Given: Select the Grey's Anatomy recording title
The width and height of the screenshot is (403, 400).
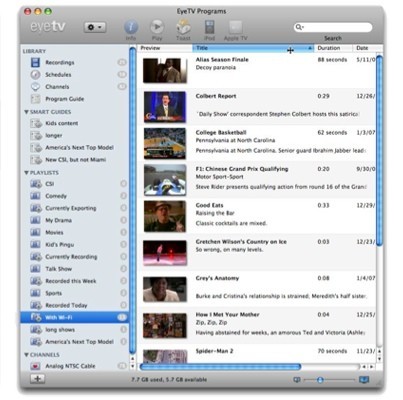Looking at the screenshot, I should tap(217, 278).
